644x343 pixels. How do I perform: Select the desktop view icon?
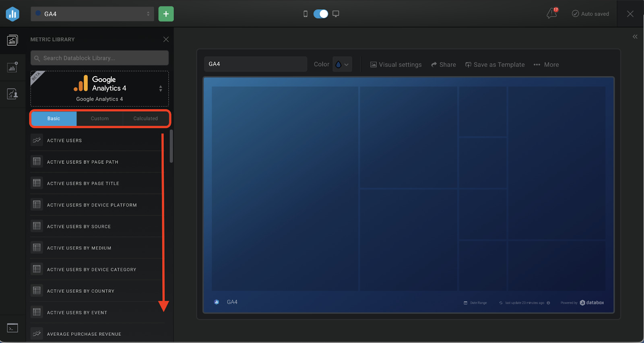pos(336,14)
